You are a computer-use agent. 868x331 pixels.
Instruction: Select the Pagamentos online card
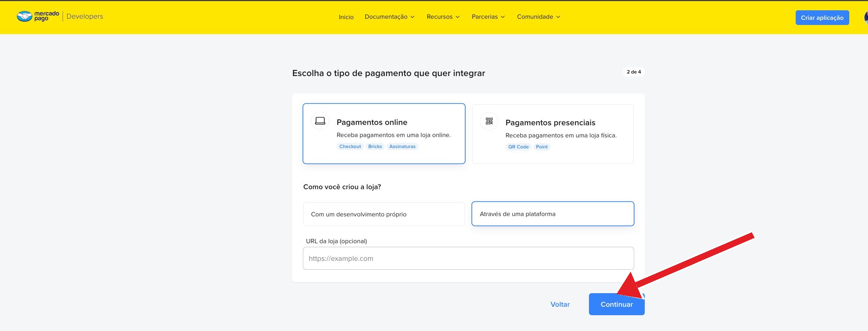point(384,134)
